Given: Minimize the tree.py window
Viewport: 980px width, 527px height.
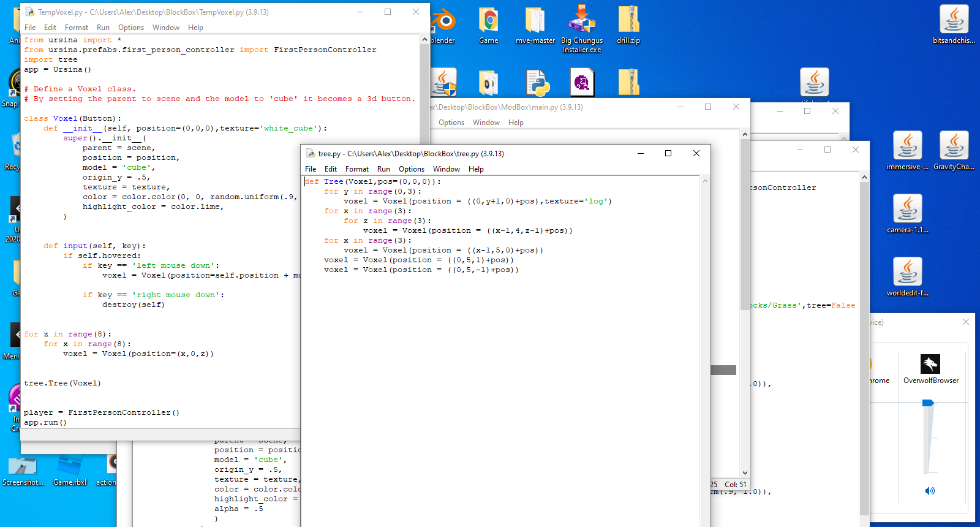Looking at the screenshot, I should click(x=641, y=153).
